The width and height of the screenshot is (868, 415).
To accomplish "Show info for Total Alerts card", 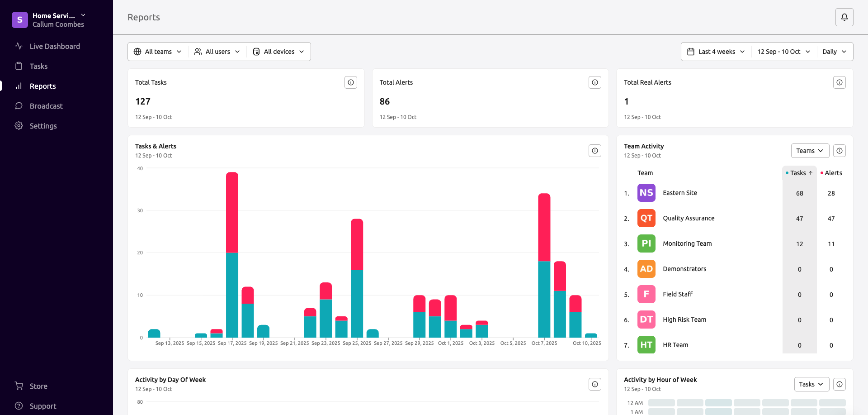I will 595,82.
